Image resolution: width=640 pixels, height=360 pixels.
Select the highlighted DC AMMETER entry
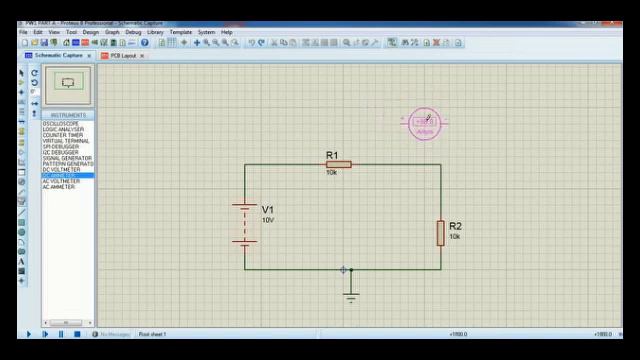click(x=68, y=176)
